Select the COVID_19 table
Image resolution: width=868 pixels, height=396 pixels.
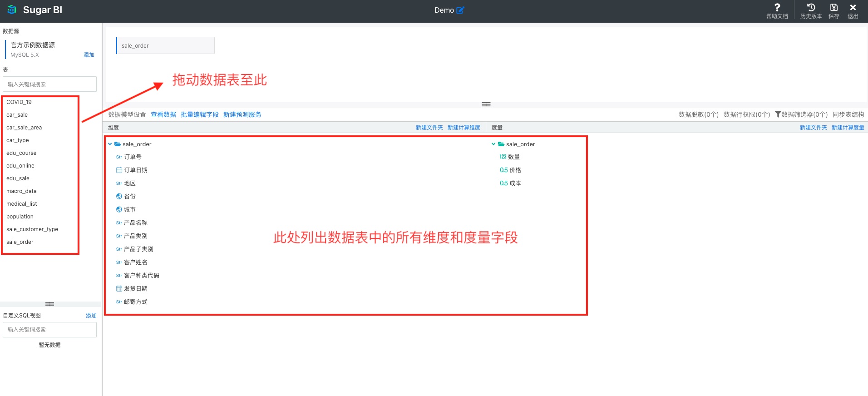coord(19,102)
